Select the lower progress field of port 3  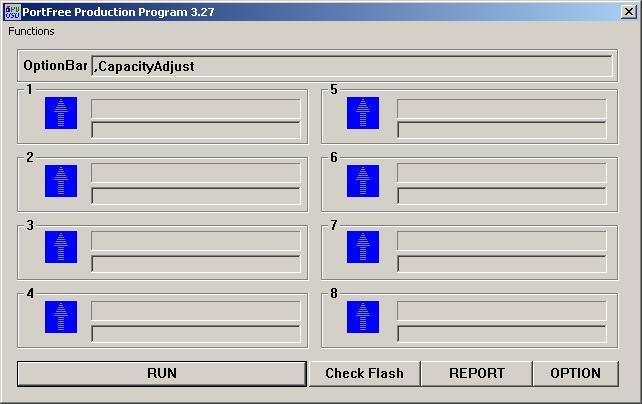coord(196,264)
